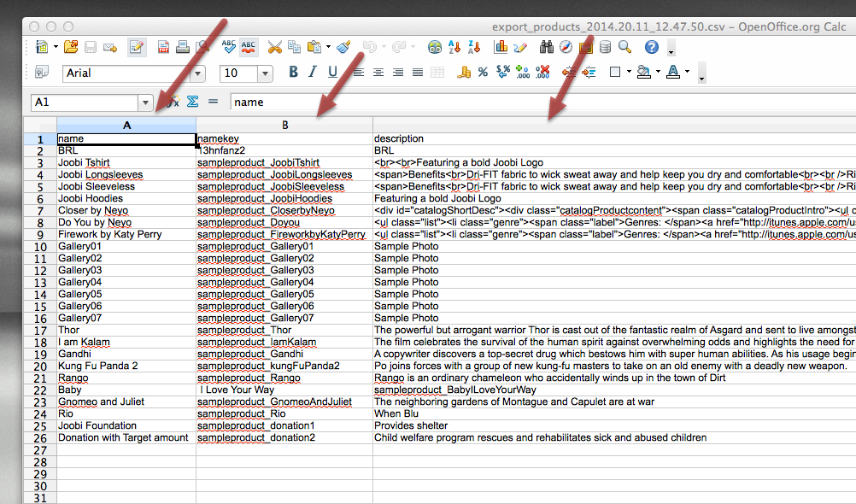This screenshot has height=504, width=856.
Task: Apply Standard number format icon
Action: (x=503, y=72)
